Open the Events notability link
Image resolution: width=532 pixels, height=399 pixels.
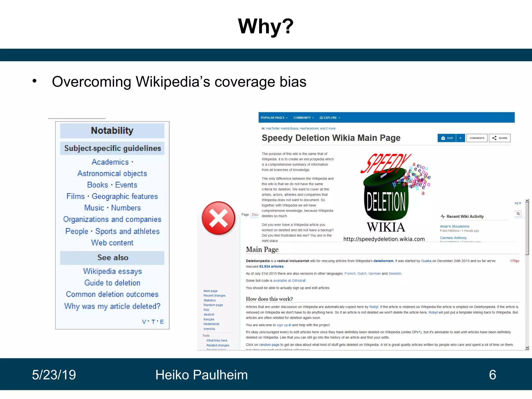[x=126, y=185]
